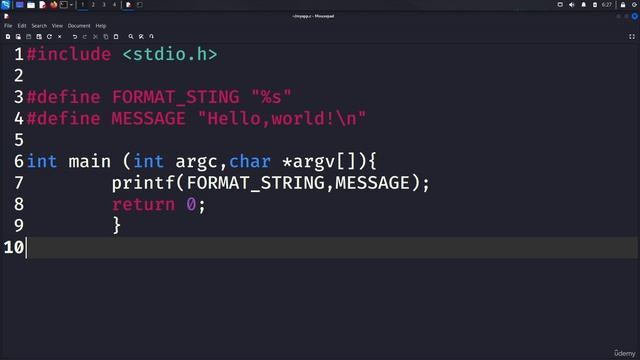Open the View menu
This screenshot has height=360, width=640.
click(57, 26)
